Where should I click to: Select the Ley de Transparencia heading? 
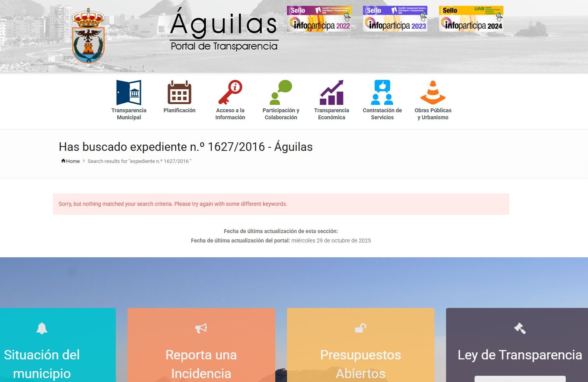click(520, 355)
